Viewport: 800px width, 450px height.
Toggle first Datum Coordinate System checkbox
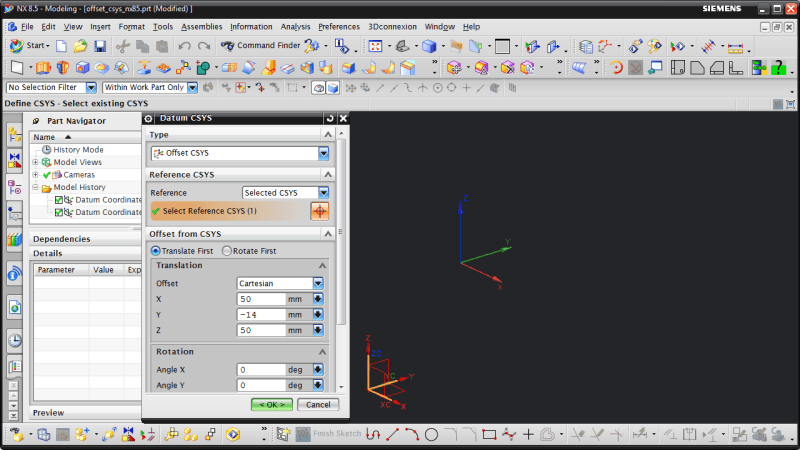[x=58, y=200]
